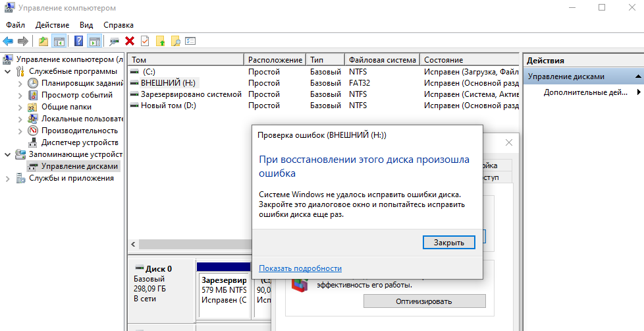Screen dimensions: 644x331
Task: Click the red X delete toolbar icon
Action: click(130, 42)
